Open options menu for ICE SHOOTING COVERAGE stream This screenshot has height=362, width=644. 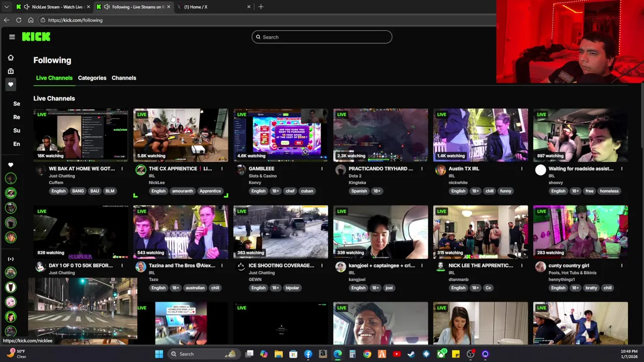click(322, 265)
